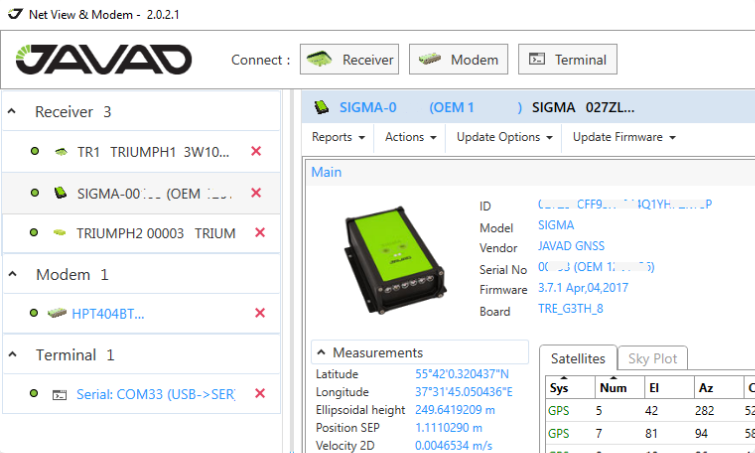The width and height of the screenshot is (755, 453).
Task: Click the TR1 TRIUMPH1 green status dot
Action: coord(35,151)
